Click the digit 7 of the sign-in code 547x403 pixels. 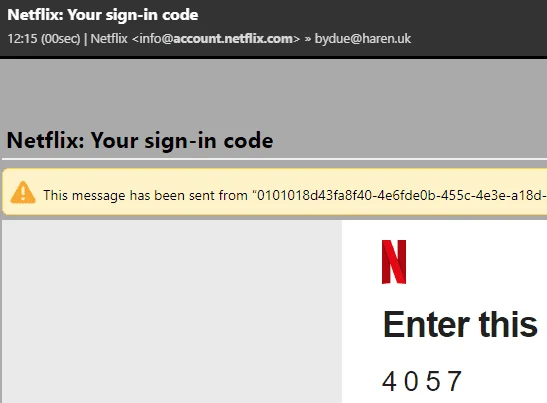(455, 381)
